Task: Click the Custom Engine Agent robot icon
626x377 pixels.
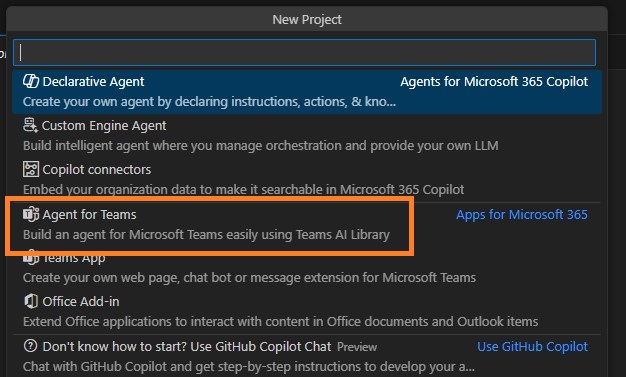Action: [x=30, y=125]
